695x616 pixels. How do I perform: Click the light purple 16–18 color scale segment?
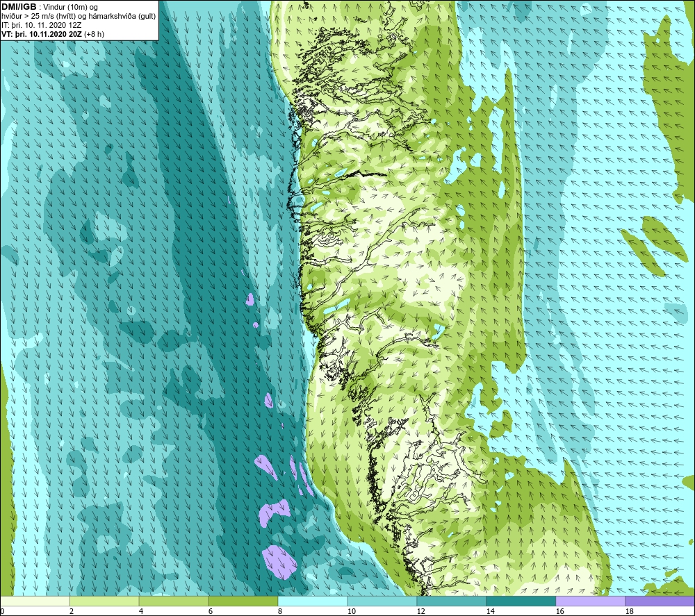click(590, 601)
